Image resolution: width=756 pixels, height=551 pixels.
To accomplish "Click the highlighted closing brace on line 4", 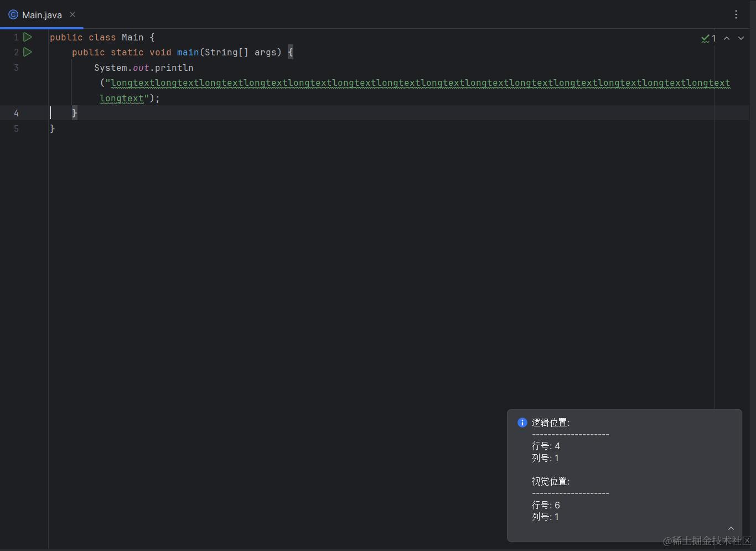I will tap(75, 113).
